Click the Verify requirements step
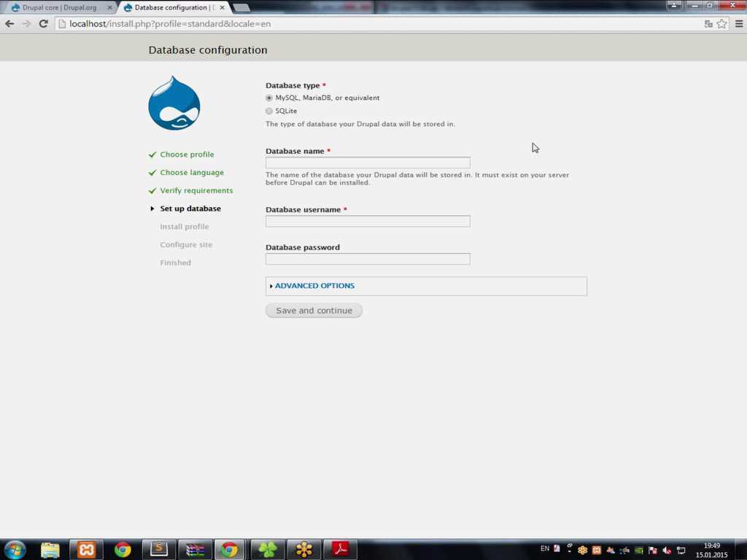Image resolution: width=747 pixels, height=560 pixels. [x=196, y=190]
